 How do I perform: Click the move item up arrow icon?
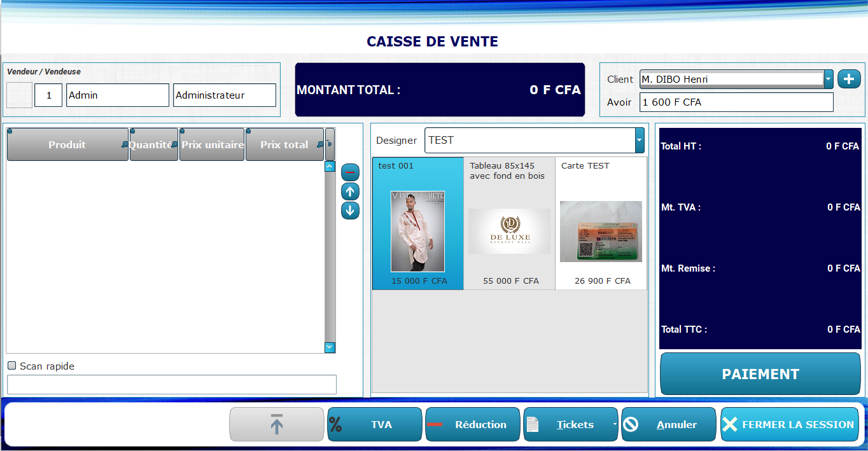[350, 191]
